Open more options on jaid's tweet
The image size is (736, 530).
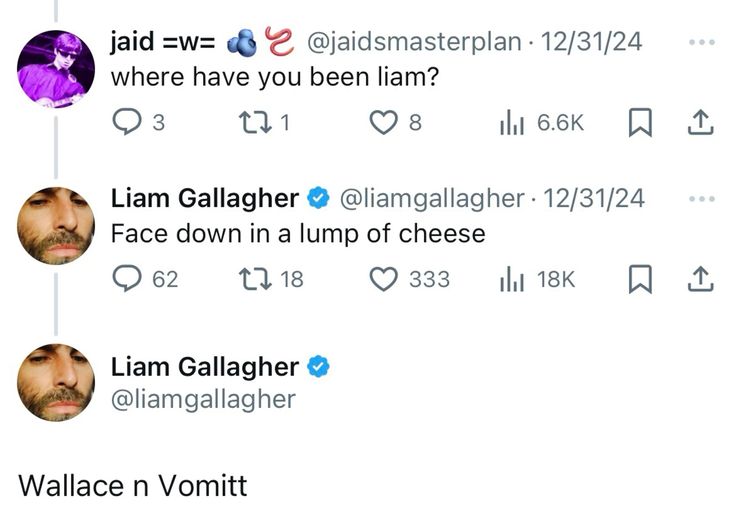(x=702, y=42)
